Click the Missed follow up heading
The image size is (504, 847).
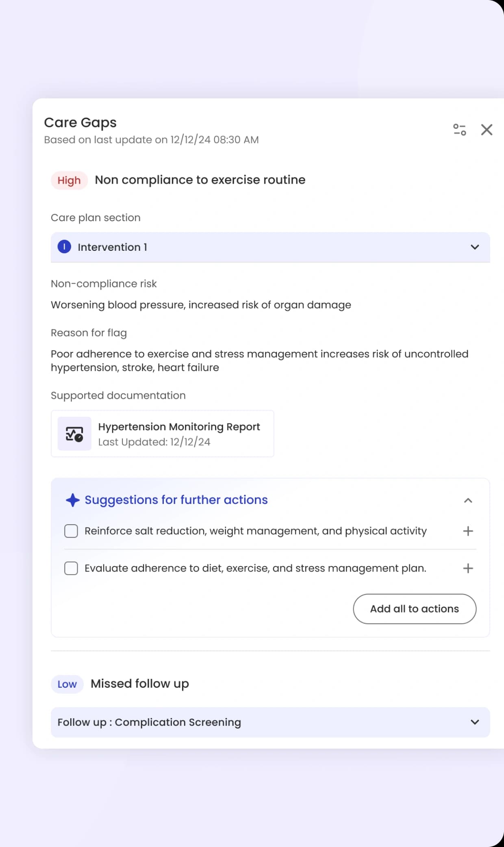click(139, 684)
